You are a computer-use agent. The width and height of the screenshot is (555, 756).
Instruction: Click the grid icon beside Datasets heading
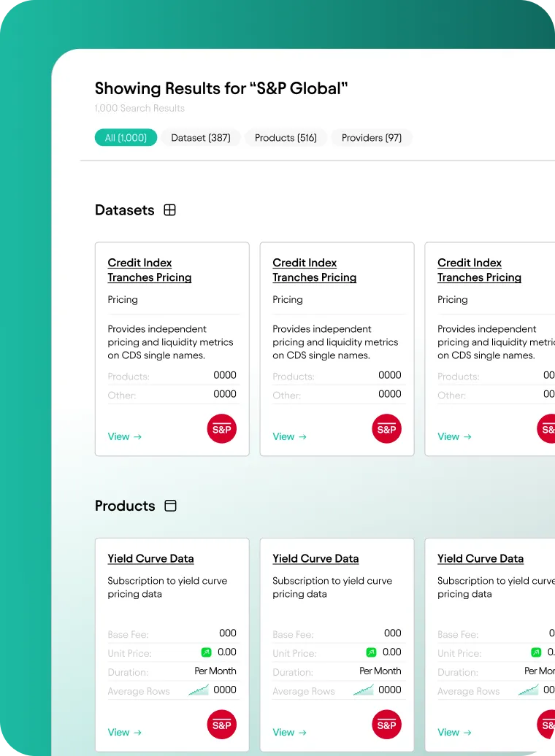[x=170, y=209]
